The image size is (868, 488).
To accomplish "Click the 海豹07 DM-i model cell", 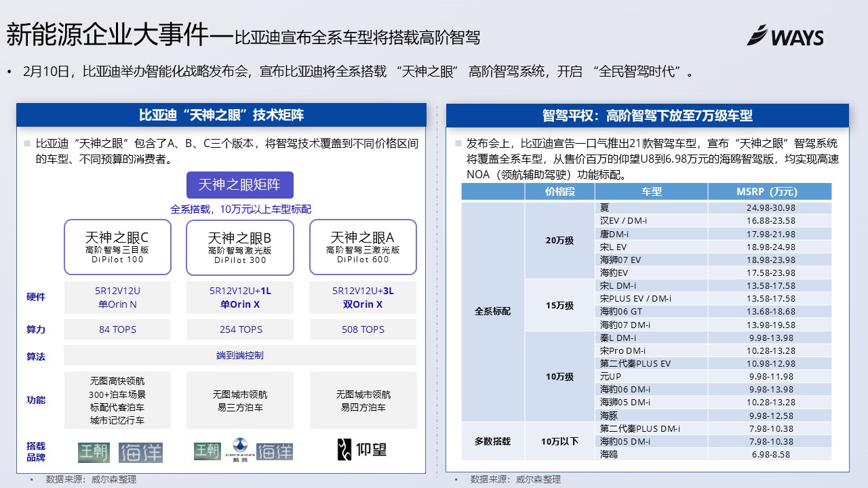I will click(x=652, y=325).
